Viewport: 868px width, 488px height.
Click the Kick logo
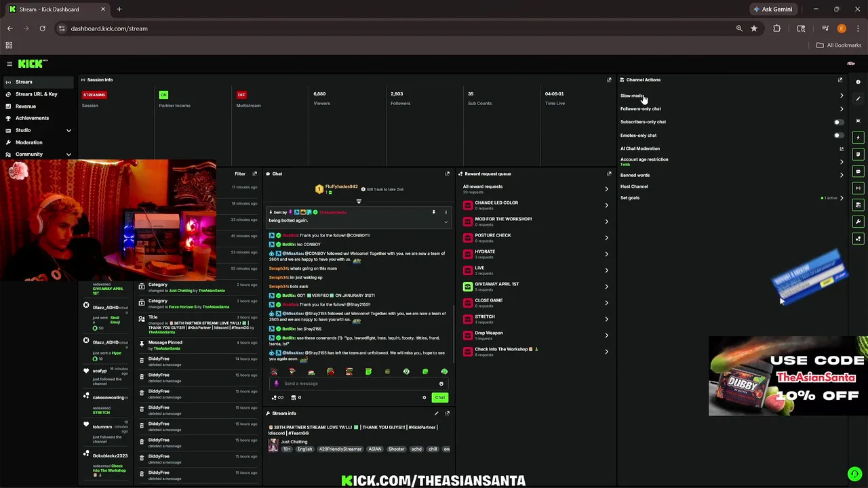point(33,64)
